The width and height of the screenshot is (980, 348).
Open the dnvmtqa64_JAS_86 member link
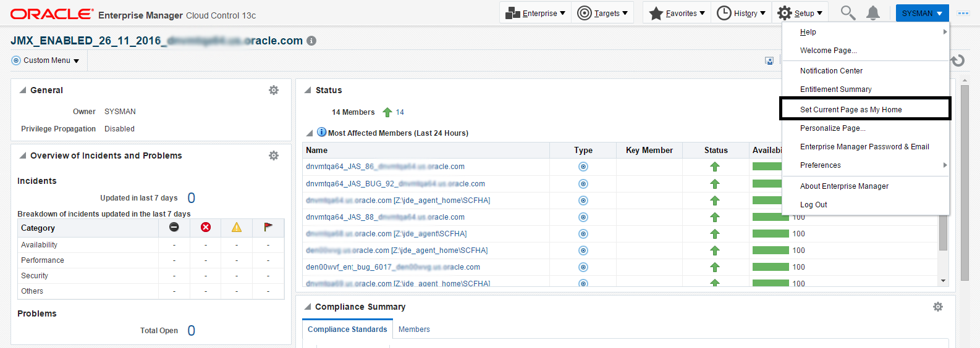(x=385, y=167)
